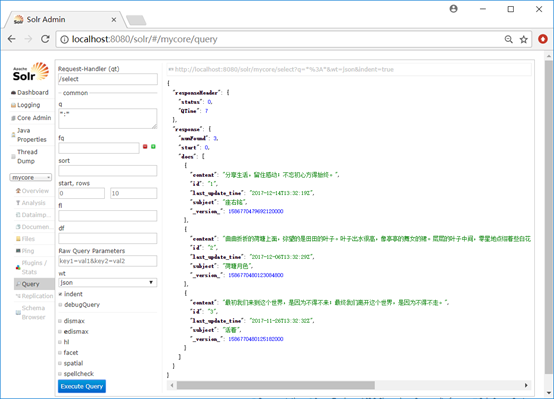The height and width of the screenshot is (399, 554).
Task: Toggle the indent checkbox
Action: click(60, 294)
